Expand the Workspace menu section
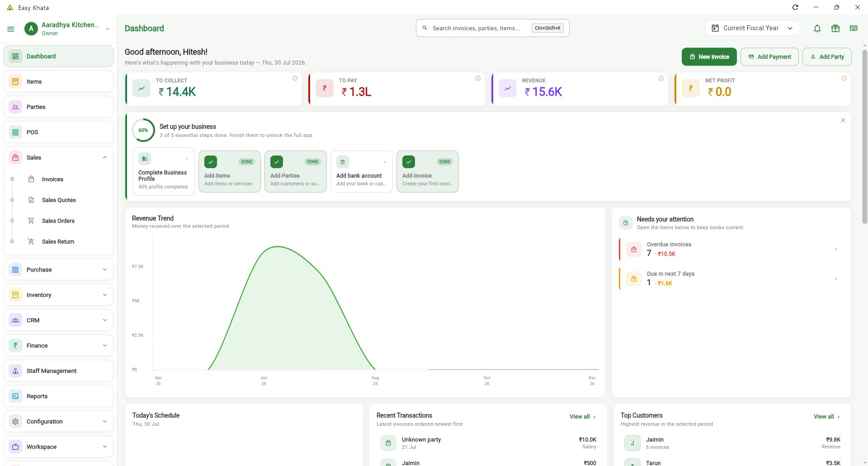The width and height of the screenshot is (868, 466). pos(105,447)
